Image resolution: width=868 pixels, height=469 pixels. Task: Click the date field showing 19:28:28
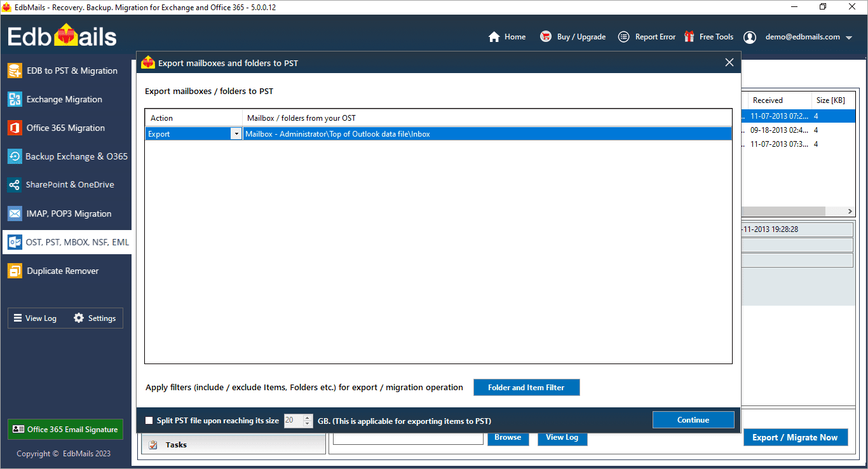click(797, 229)
